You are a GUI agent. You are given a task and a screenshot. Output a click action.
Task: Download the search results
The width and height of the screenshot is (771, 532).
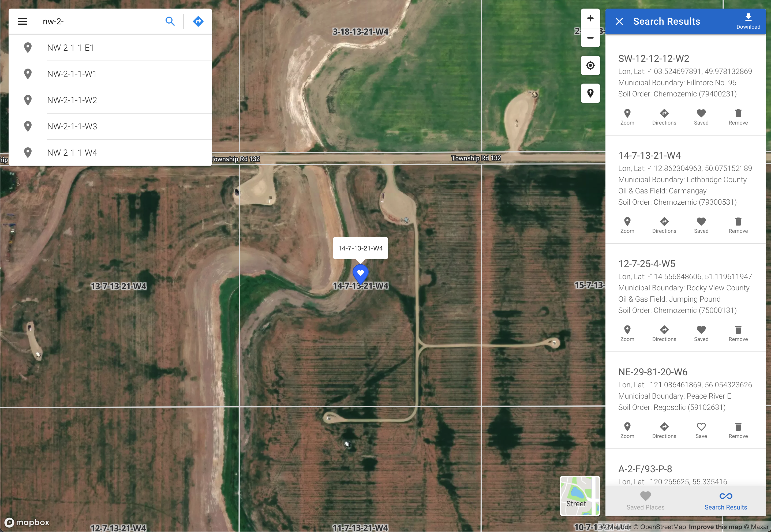(748, 21)
